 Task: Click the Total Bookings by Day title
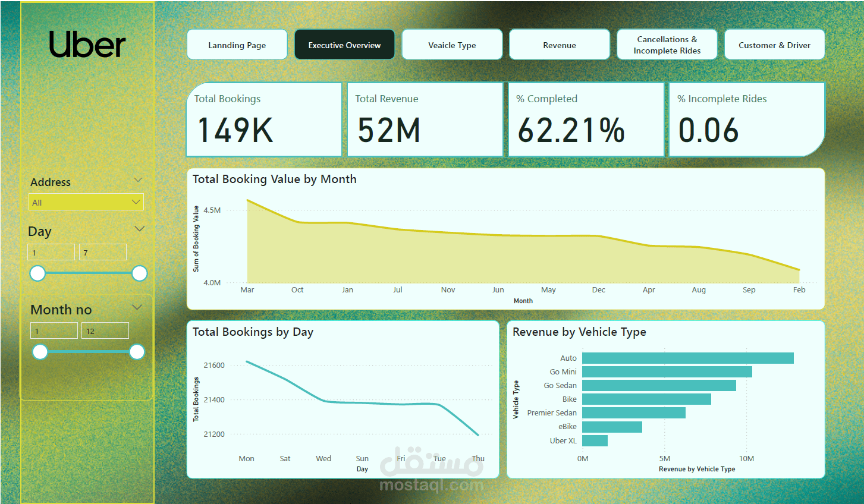tap(253, 332)
